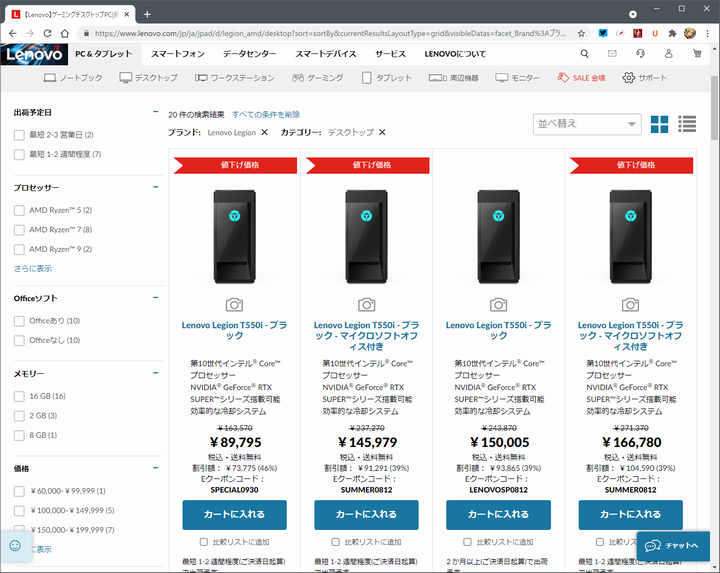Check ¥60,000-¥99,999 price filter
The height and width of the screenshot is (573, 720).
19,491
